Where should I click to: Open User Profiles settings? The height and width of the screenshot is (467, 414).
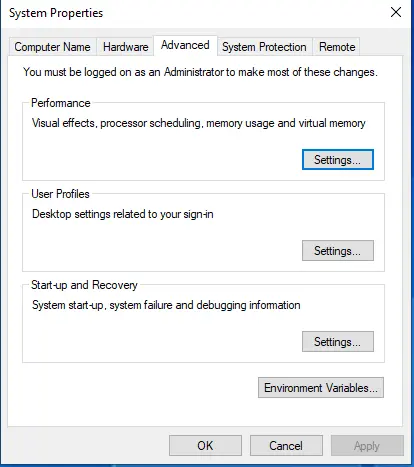point(338,251)
